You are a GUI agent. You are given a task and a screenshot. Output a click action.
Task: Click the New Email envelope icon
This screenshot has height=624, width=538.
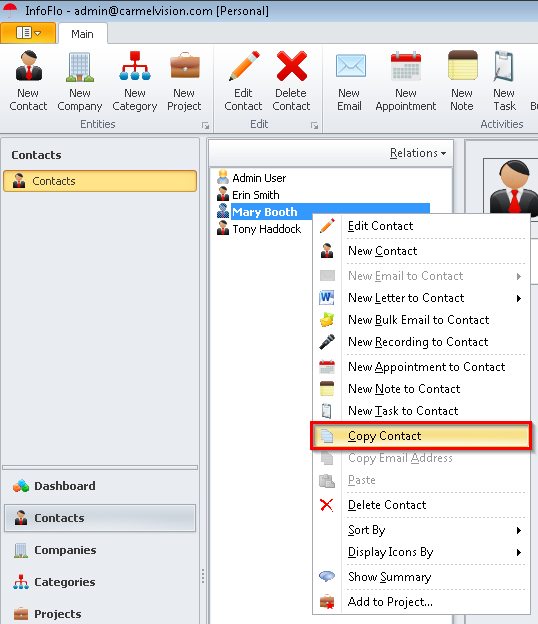click(x=350, y=66)
